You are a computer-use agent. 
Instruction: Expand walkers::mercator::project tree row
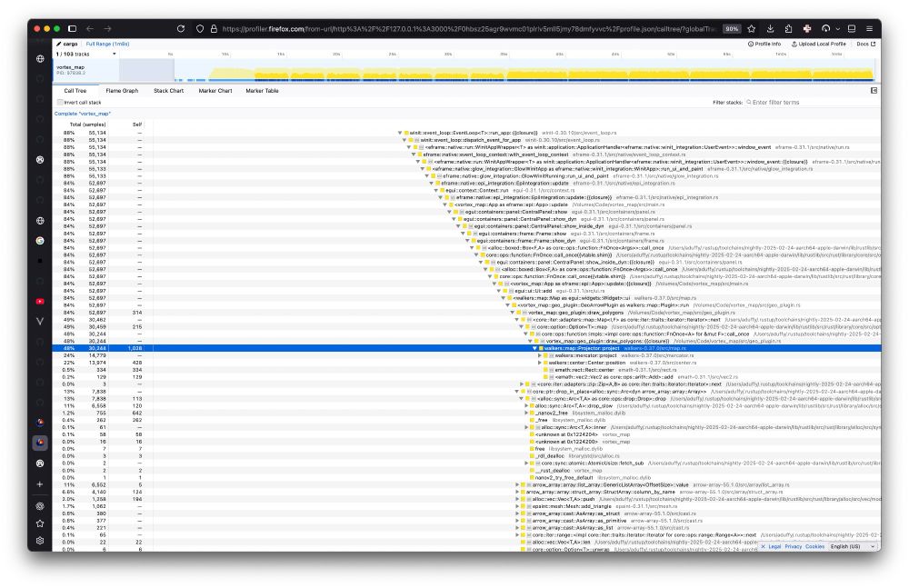[539, 355]
